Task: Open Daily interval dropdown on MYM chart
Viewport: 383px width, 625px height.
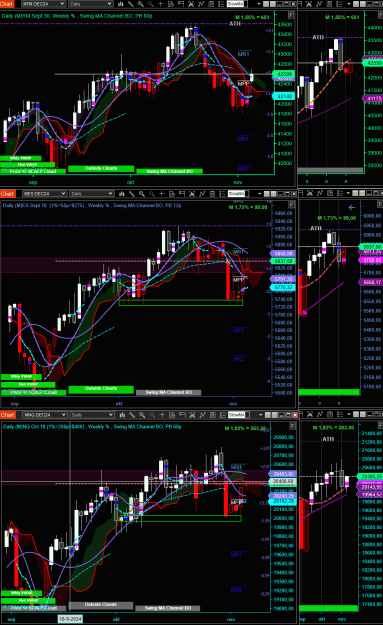Action: [90, 4]
